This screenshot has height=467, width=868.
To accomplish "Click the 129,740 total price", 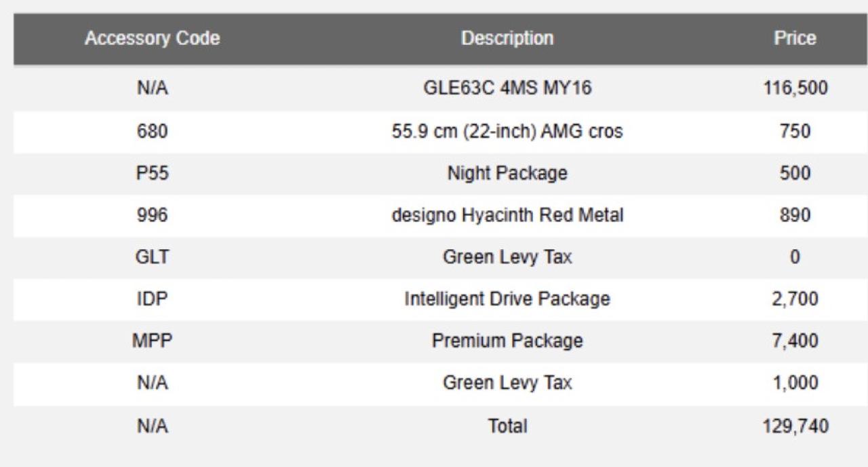I will [x=795, y=426].
